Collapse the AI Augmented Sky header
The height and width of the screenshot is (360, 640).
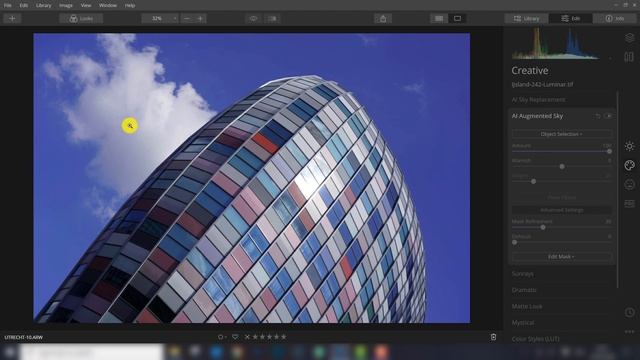pos(537,116)
